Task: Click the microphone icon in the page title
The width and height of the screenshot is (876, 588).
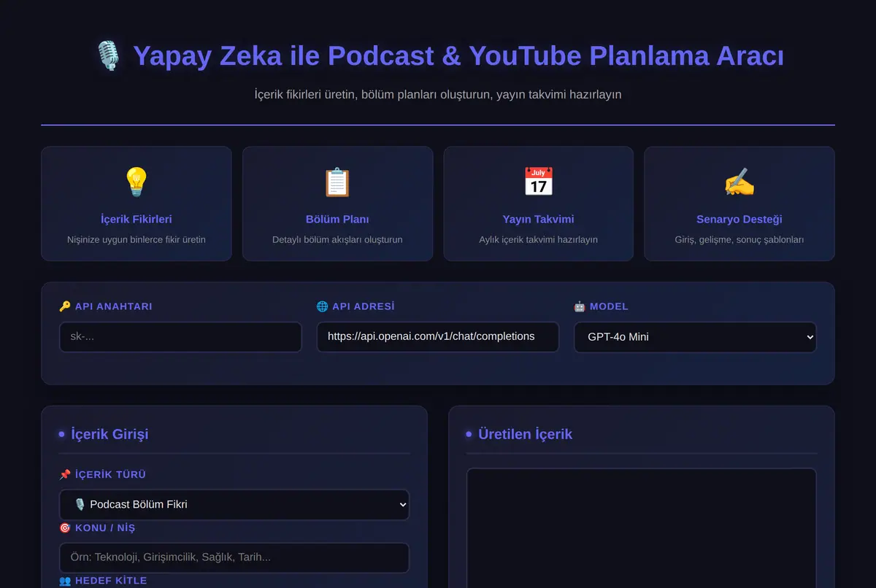Action: point(108,56)
